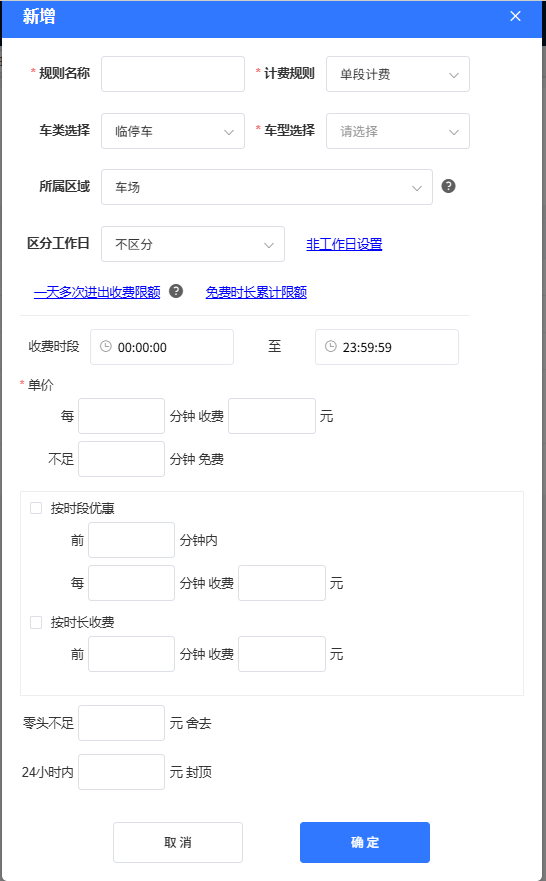
Task: Expand the 车类选择 dropdown showing 临停车
Action: point(173,131)
